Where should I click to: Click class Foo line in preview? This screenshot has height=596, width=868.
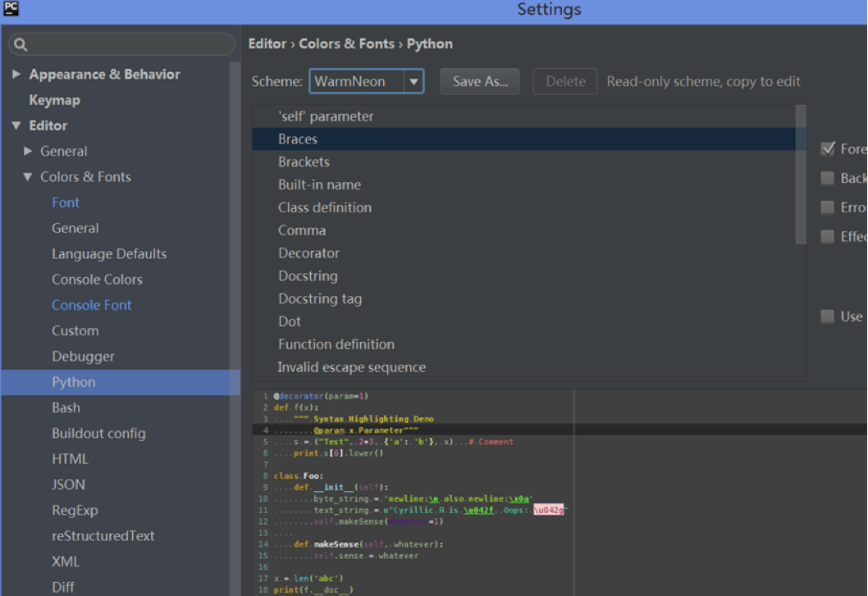coord(299,476)
